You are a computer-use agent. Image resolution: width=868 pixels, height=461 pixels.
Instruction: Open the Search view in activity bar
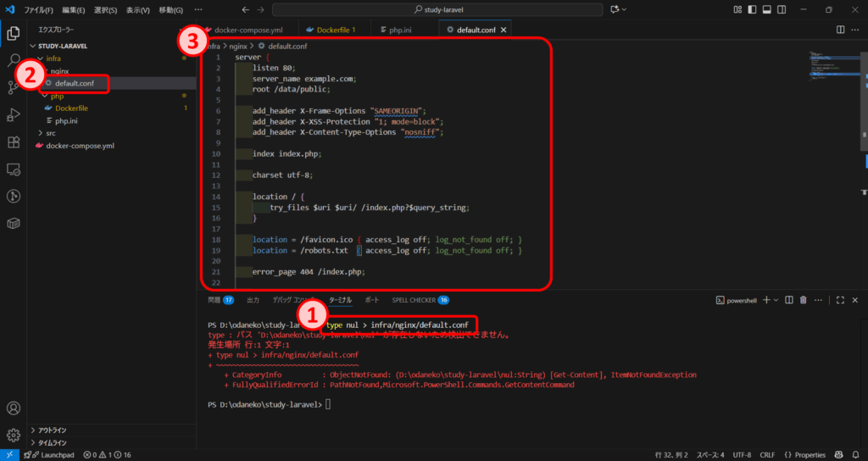tap(14, 60)
